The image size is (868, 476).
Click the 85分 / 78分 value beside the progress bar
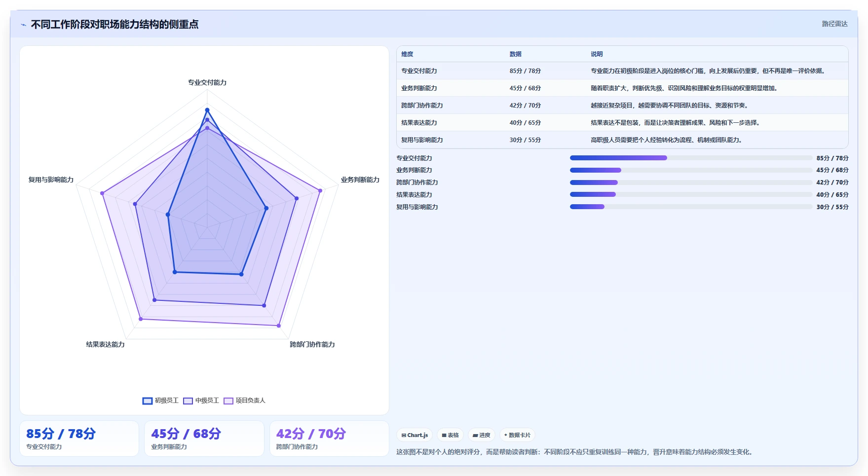(832, 158)
